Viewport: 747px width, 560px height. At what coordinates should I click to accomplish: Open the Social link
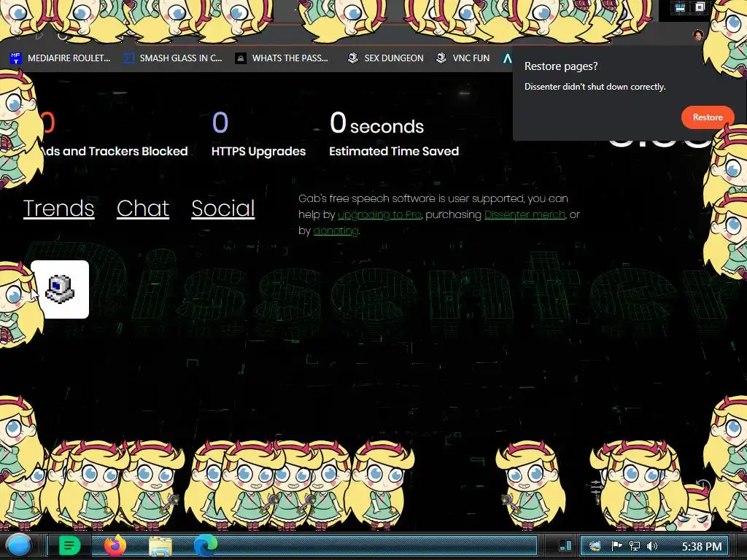[x=223, y=209]
